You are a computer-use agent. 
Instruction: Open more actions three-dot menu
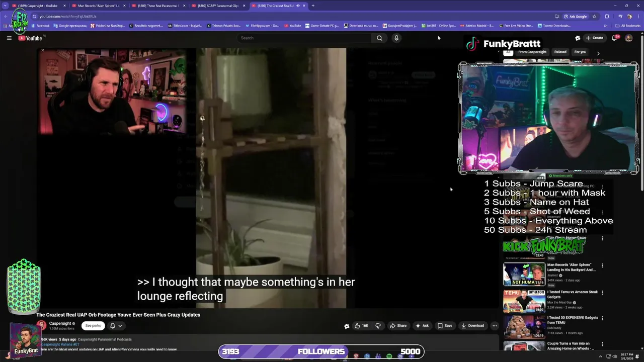pyautogui.click(x=495, y=326)
